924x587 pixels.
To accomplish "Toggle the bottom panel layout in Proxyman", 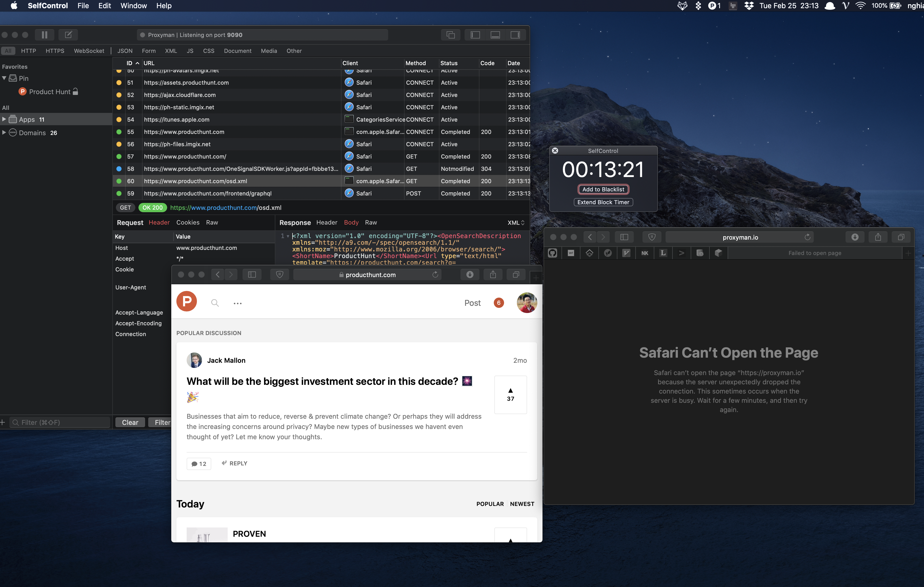I will coord(495,35).
